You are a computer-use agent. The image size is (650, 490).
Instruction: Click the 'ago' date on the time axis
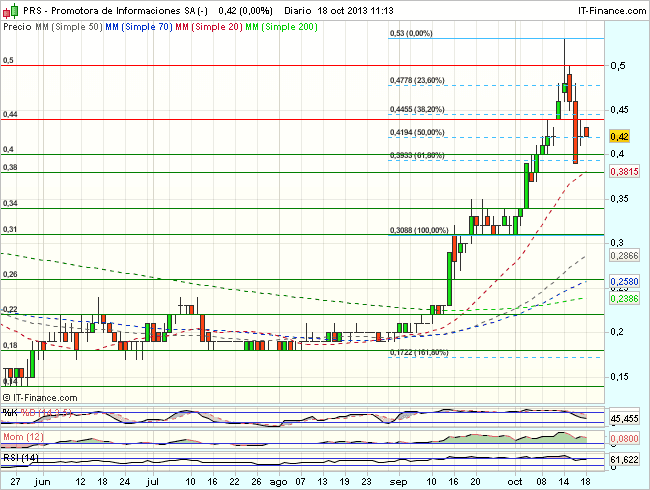[278, 482]
